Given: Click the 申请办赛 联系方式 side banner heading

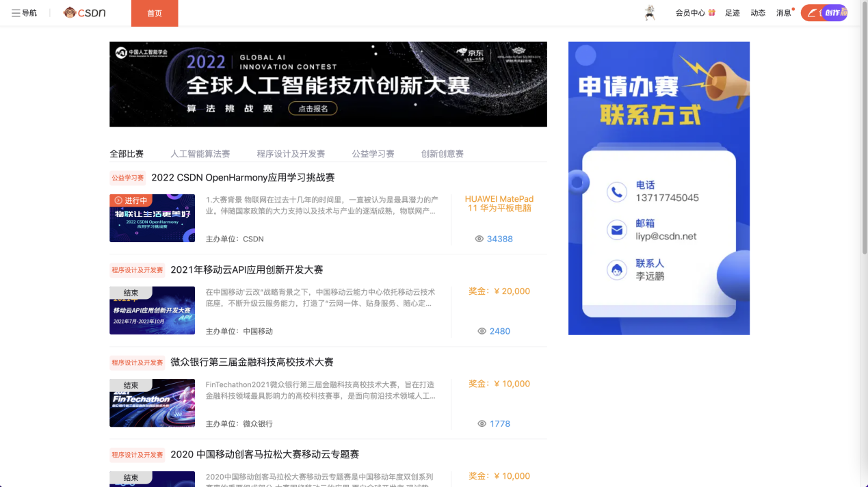Looking at the screenshot, I should coord(640,100).
